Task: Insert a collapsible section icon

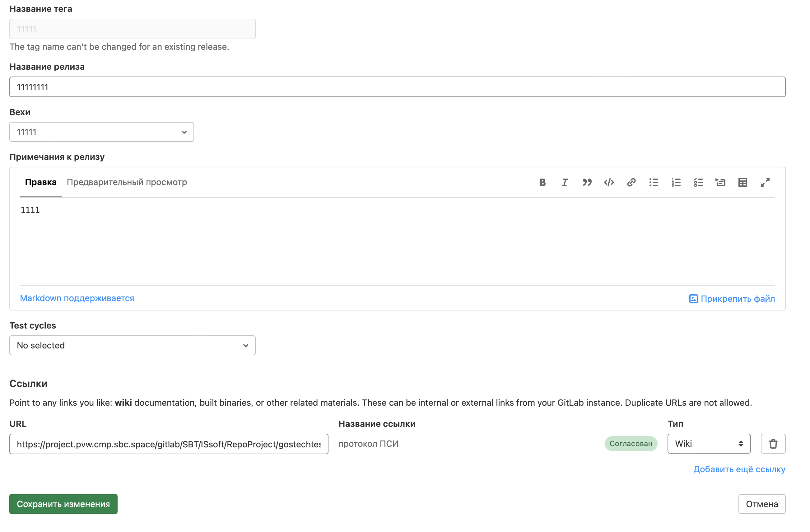Action: (x=720, y=182)
